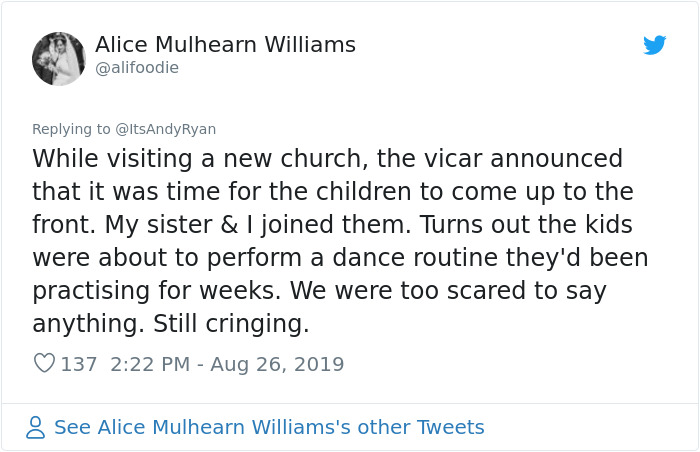See Alice Mulhearn Williams's other Tweets
The image size is (700, 452).
pyautogui.click(x=269, y=428)
